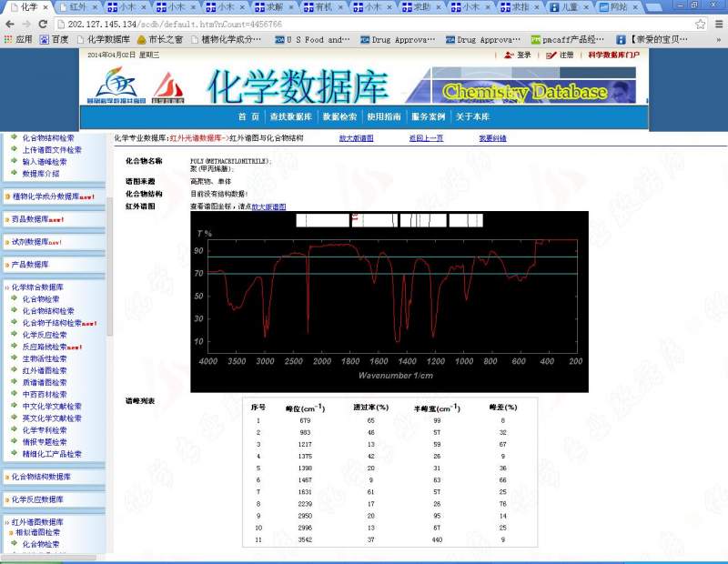Open the 化合物子结构检索 sidebar link
Viewport: 728px width, 564px height.
pos(52,323)
